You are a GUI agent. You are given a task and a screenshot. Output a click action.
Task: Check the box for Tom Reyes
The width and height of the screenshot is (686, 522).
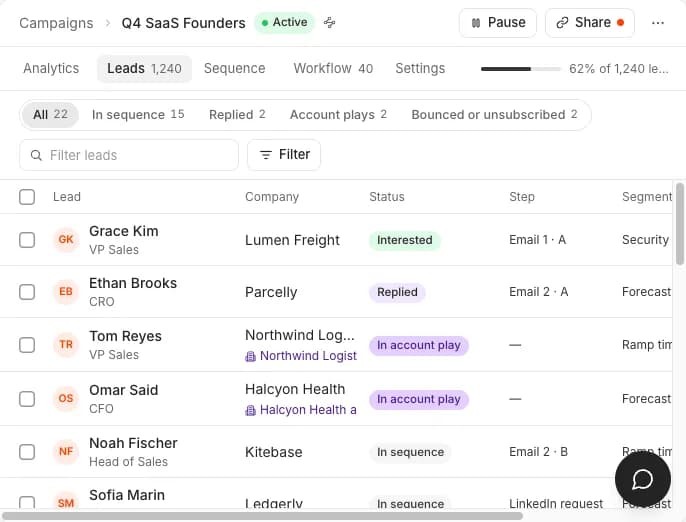(x=27, y=345)
